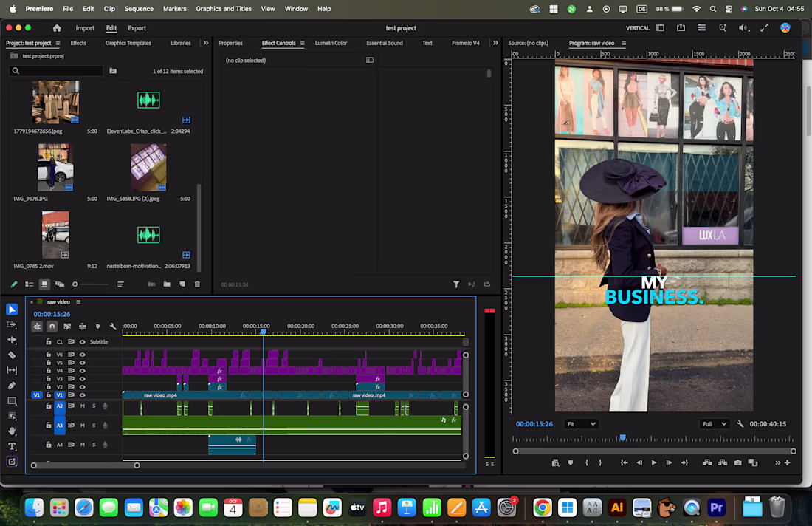812x526 pixels.
Task: Solo audio track A3
Action: pos(94,426)
